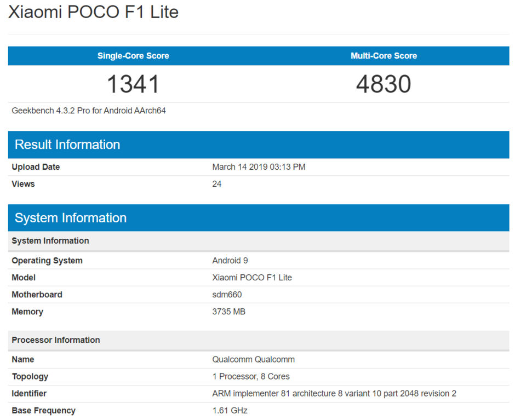515x420 pixels.
Task: Click the Views count 24
Action: tap(217, 184)
